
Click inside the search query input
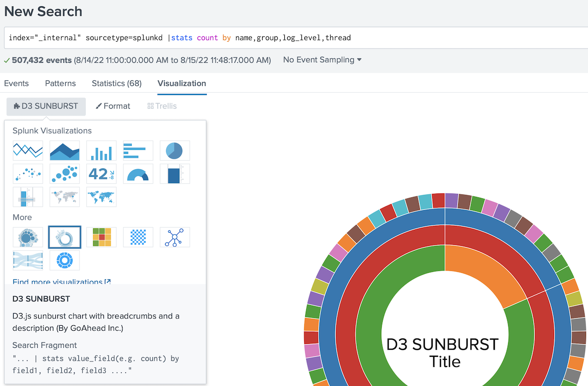coord(296,38)
